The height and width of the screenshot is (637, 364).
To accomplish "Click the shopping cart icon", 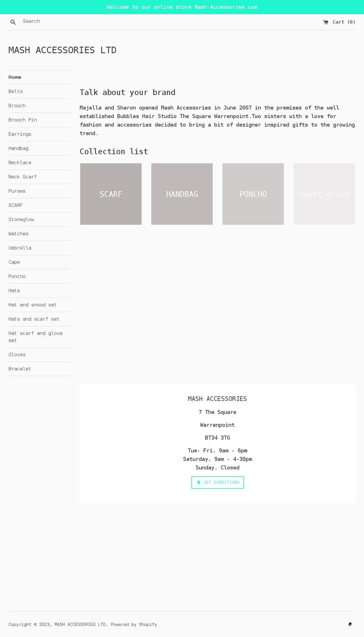I will click(325, 22).
